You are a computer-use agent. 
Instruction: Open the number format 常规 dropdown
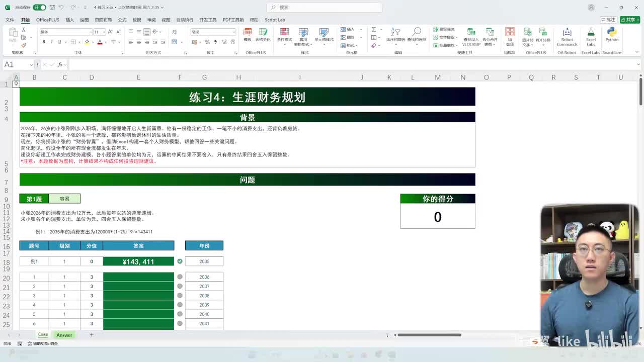pyautogui.click(x=234, y=32)
